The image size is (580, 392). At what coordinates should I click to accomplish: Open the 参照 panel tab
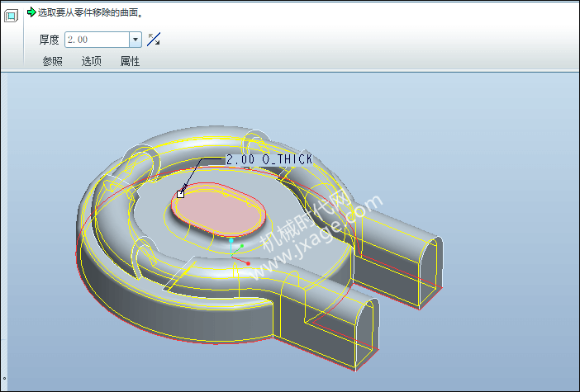(53, 61)
